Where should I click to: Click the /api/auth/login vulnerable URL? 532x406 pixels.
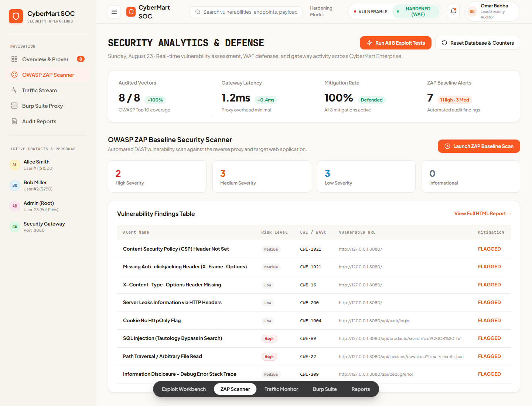pyautogui.click(x=374, y=321)
